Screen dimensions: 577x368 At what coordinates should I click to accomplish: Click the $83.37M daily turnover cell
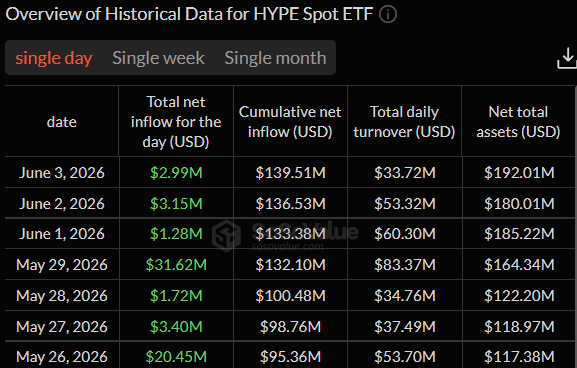[404, 265]
